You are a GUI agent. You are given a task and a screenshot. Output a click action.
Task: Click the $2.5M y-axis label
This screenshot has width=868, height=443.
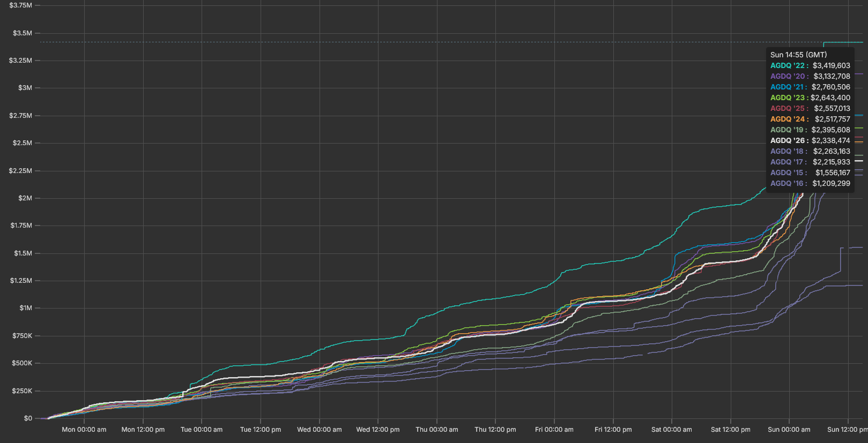(x=23, y=143)
